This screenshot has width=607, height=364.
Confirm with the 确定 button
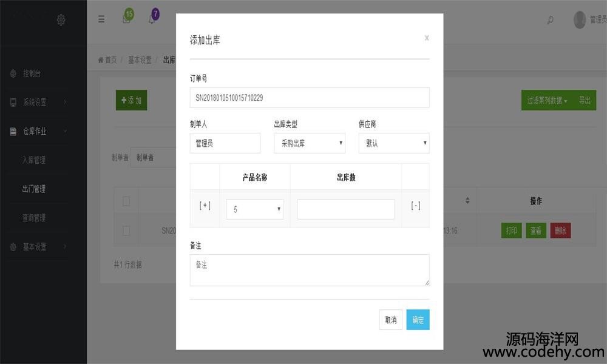tap(418, 320)
